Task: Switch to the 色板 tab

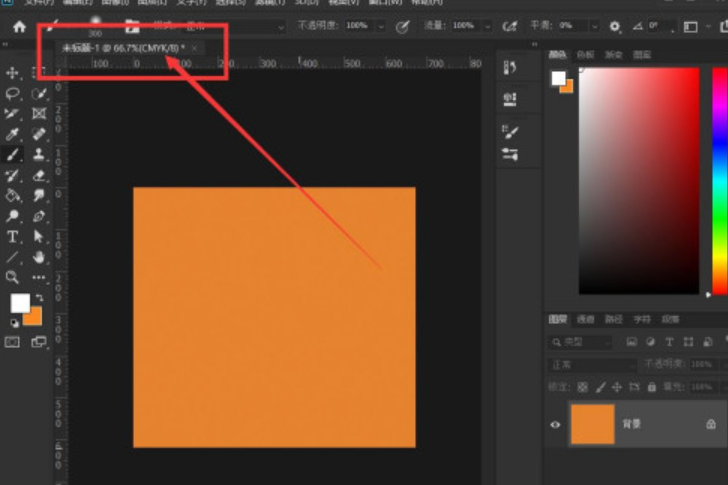Action: 585,55
